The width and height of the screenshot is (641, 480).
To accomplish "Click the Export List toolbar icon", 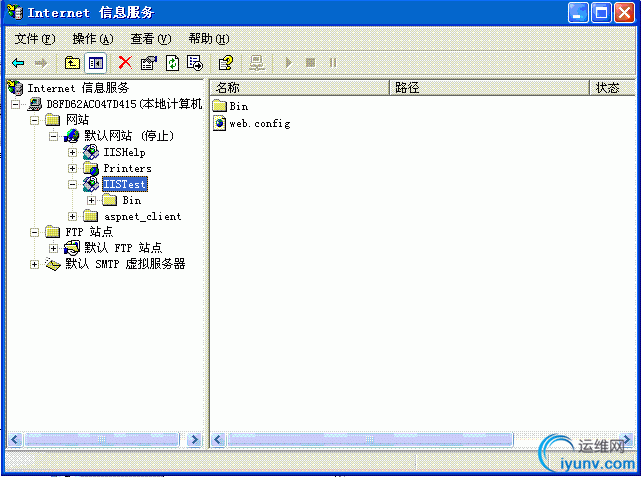I will coord(195,63).
